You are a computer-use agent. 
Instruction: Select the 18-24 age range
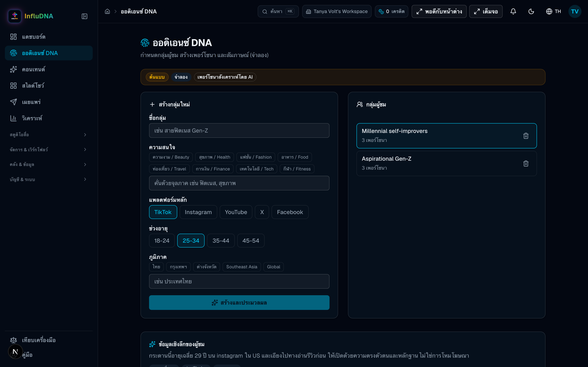pyautogui.click(x=162, y=241)
